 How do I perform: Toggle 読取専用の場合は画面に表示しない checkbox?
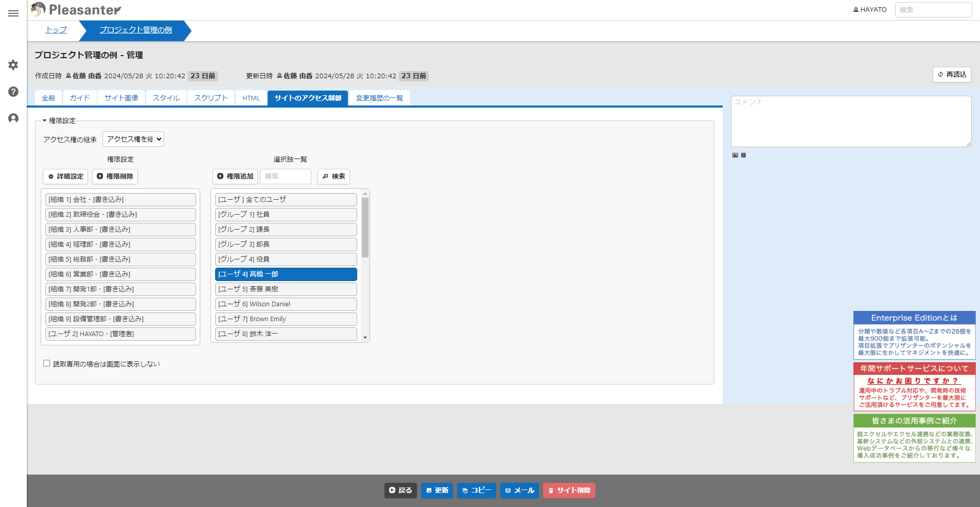[47, 363]
